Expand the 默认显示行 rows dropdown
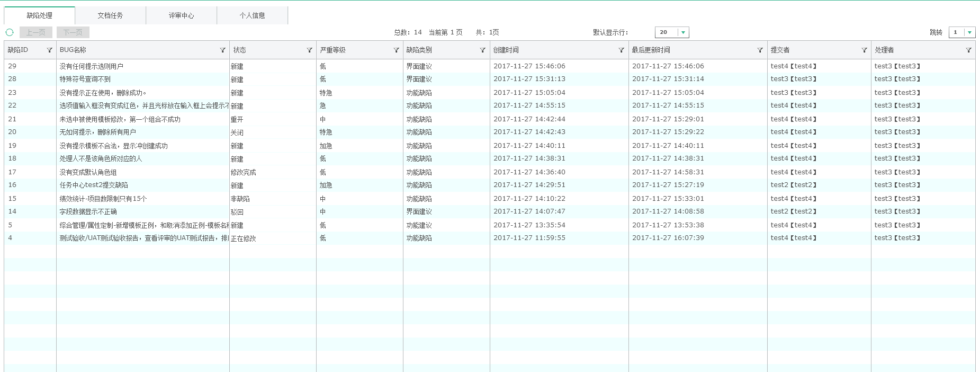This screenshot has height=372, width=980. [683, 33]
